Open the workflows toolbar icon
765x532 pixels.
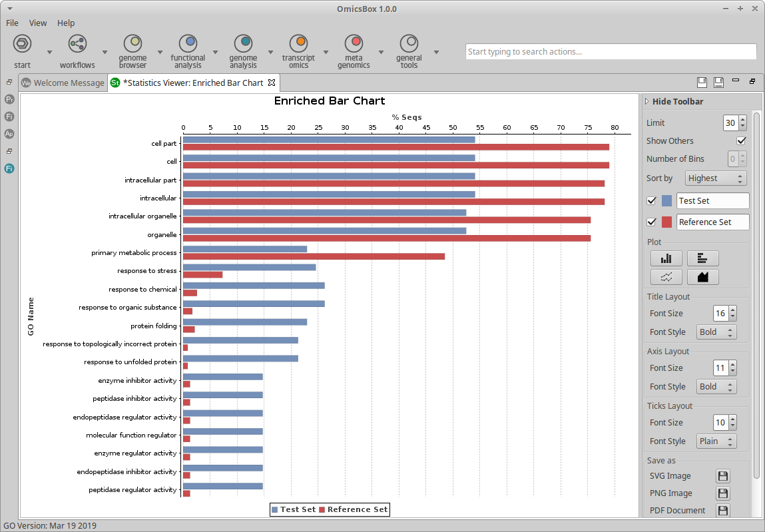pyautogui.click(x=77, y=44)
